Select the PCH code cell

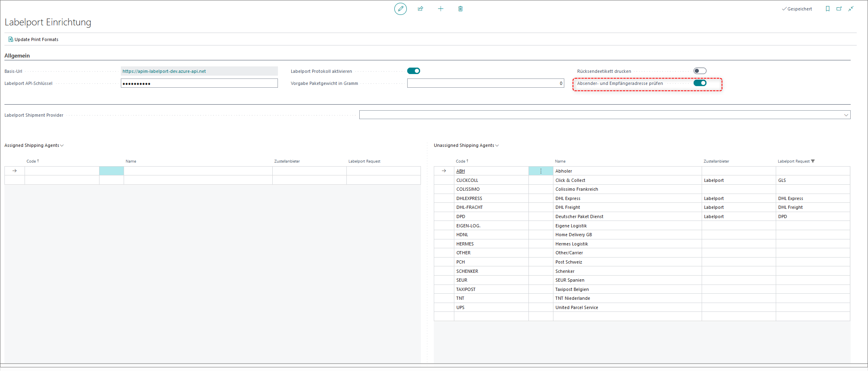point(491,262)
